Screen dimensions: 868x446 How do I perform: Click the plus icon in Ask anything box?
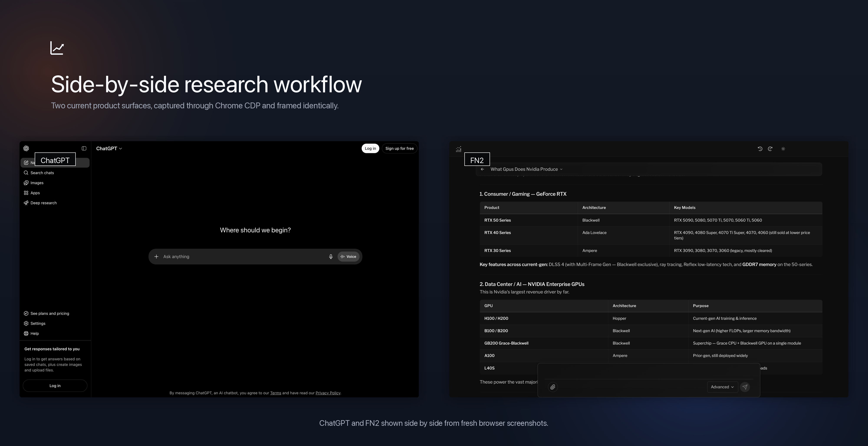[x=156, y=256]
